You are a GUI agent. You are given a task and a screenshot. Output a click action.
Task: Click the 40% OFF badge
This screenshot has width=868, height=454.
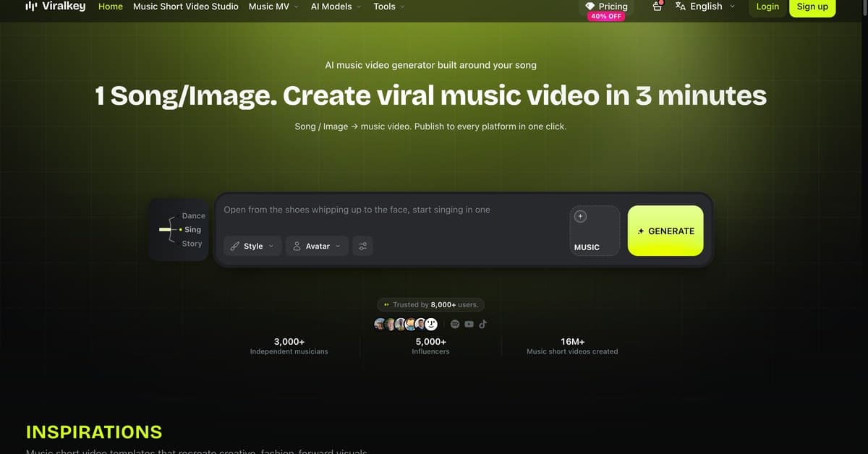pyautogui.click(x=606, y=17)
